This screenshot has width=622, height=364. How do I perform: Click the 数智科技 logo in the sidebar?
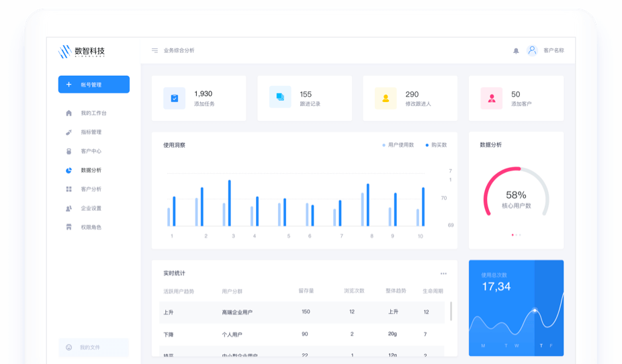pos(82,51)
